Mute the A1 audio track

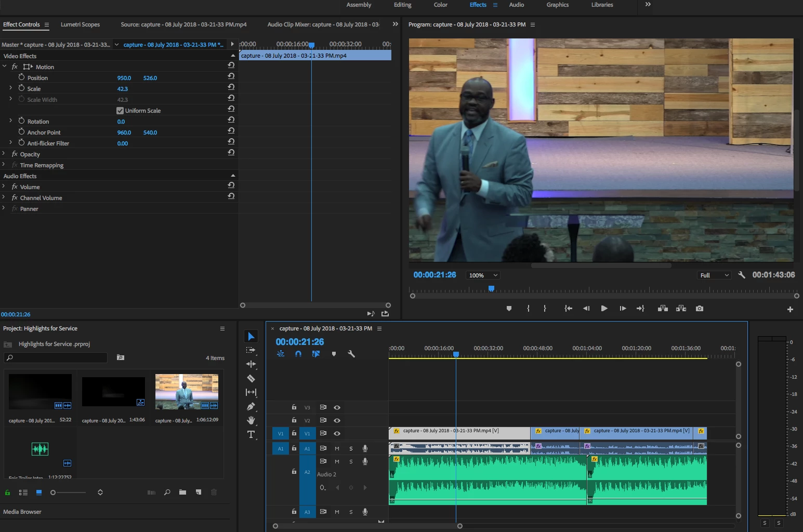(x=337, y=448)
